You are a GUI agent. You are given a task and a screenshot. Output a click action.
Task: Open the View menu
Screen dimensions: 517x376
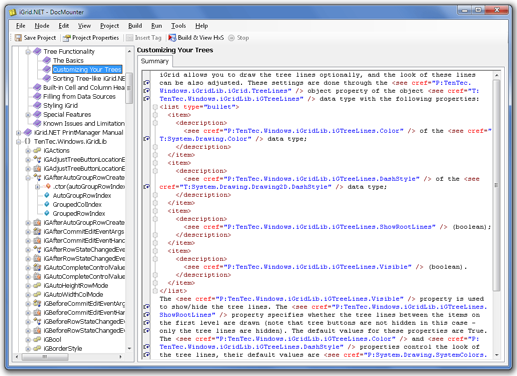tap(84, 26)
